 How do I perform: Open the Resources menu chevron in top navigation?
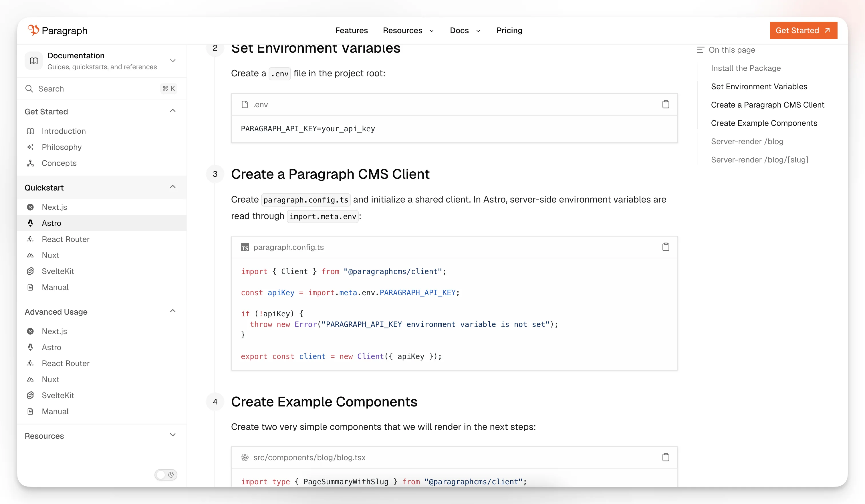click(x=432, y=31)
